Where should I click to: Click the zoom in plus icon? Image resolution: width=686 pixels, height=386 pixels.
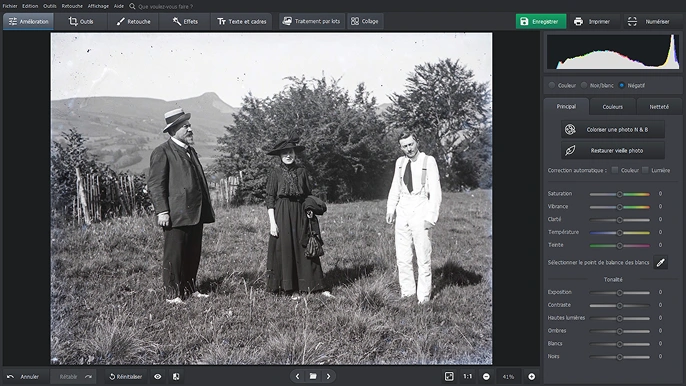[532, 376]
